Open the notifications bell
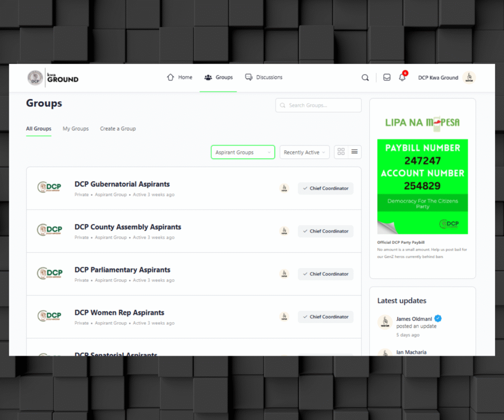Screen dimensions: 504x420 pyautogui.click(x=403, y=77)
